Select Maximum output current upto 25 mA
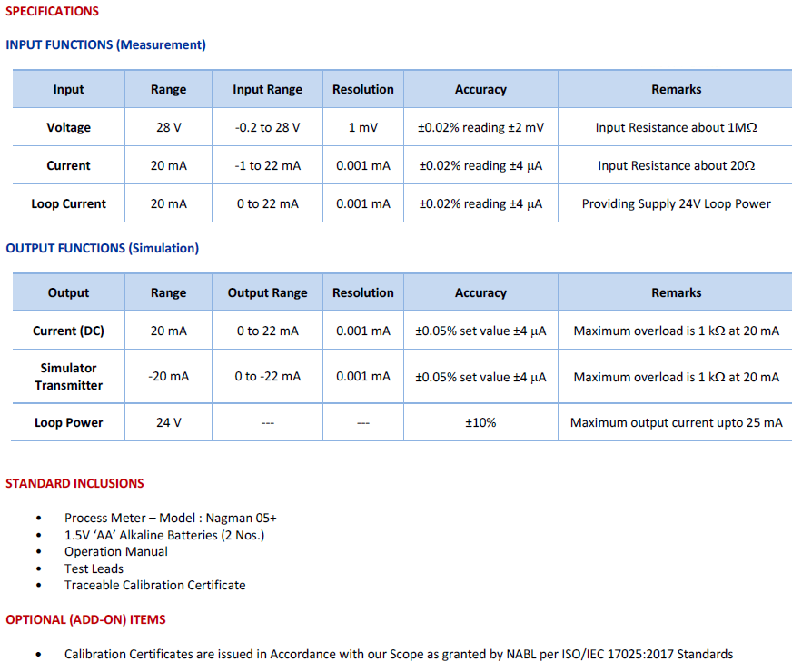The width and height of the screenshot is (792, 672). pos(676,422)
